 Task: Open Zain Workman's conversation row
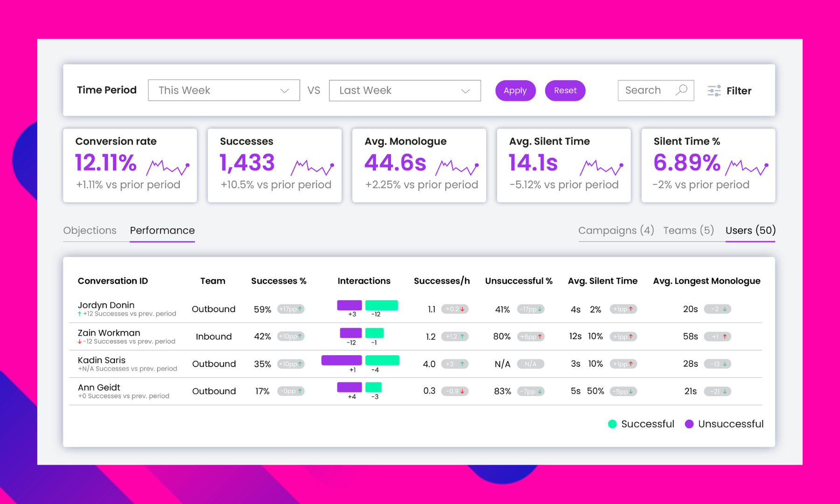click(x=415, y=336)
